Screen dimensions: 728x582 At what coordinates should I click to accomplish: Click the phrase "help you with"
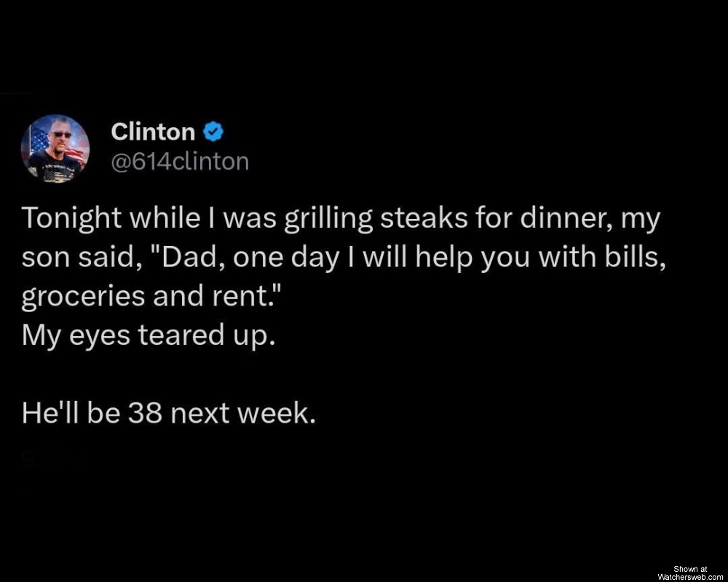[x=433, y=259]
